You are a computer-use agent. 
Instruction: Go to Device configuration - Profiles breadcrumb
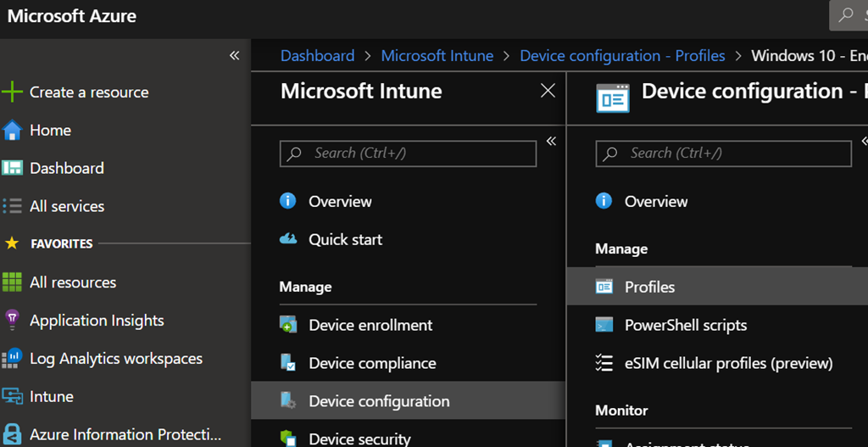tap(622, 56)
